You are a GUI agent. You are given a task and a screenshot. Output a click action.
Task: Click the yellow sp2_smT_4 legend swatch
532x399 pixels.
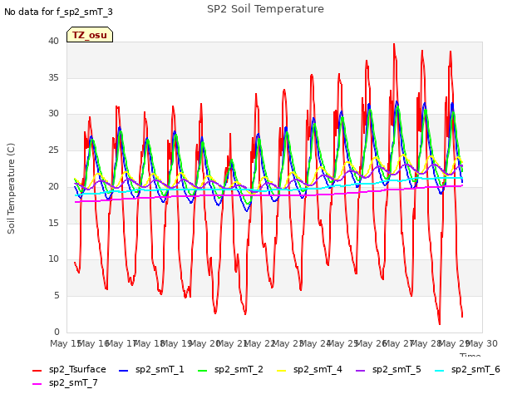pyautogui.click(x=282, y=371)
